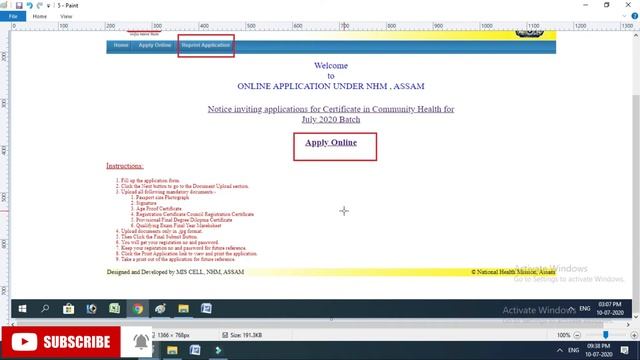Click the zoom in plus button

click(634, 335)
